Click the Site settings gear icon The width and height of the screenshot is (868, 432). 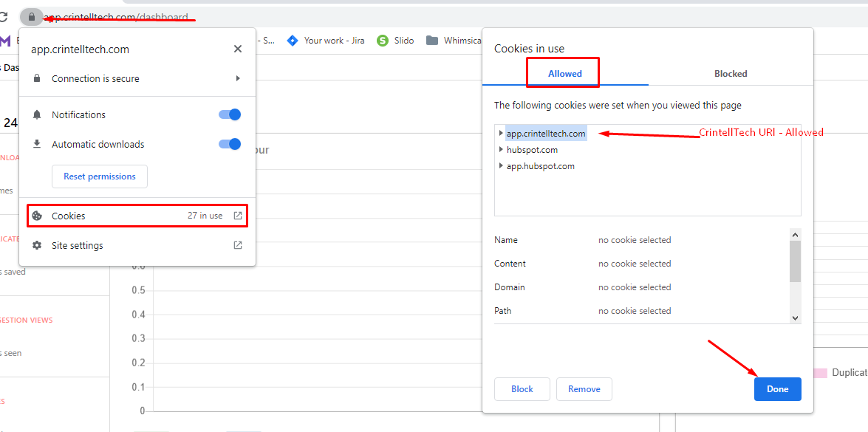(x=37, y=245)
